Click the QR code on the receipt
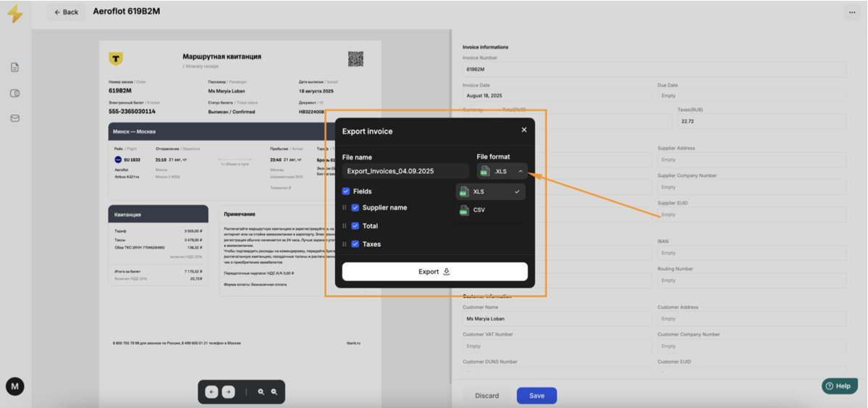This screenshot has width=868, height=408. (355, 59)
